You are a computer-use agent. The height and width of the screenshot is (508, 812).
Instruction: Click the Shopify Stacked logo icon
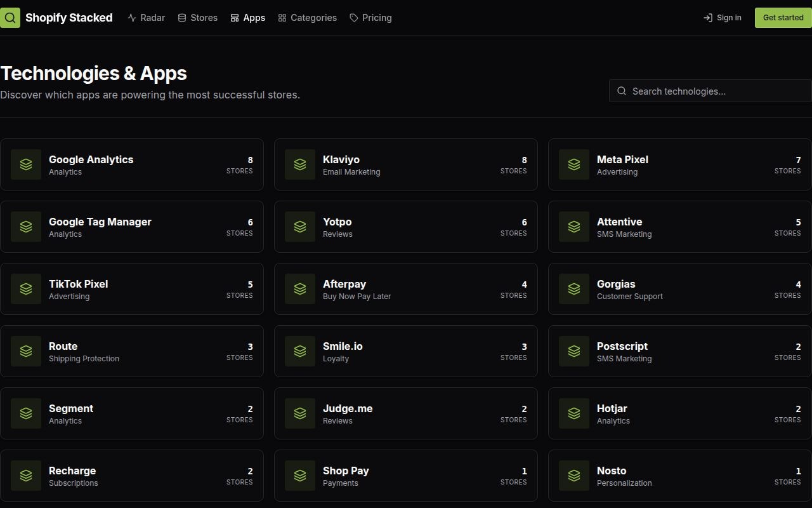click(10, 18)
